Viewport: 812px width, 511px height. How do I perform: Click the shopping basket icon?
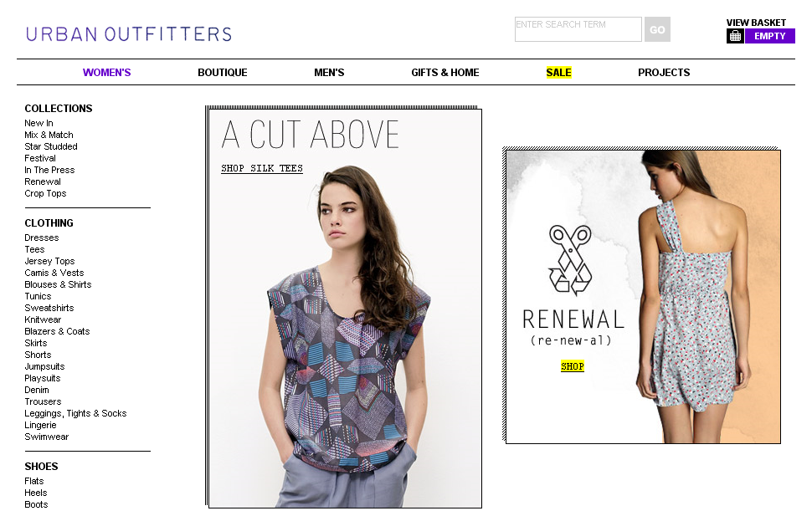coord(735,36)
